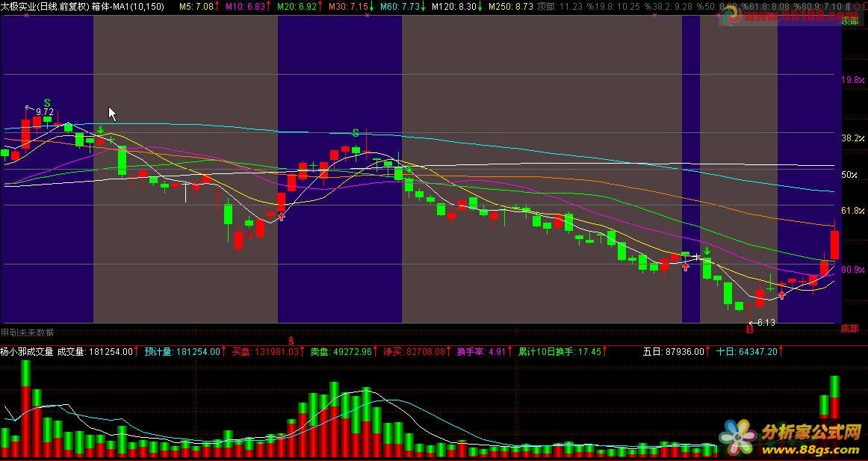Image resolution: width=868 pixels, height=461 pixels.
Task: Click the tallest volume bar at the far right
Action: pyautogui.click(x=835, y=397)
